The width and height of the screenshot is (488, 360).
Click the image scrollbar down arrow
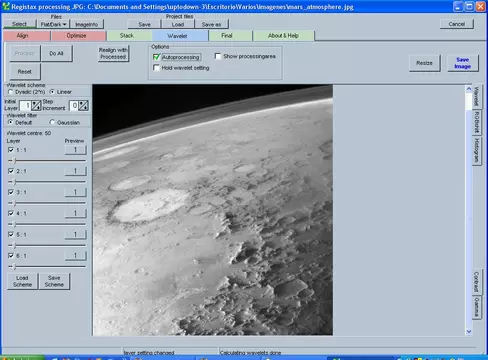469,331
